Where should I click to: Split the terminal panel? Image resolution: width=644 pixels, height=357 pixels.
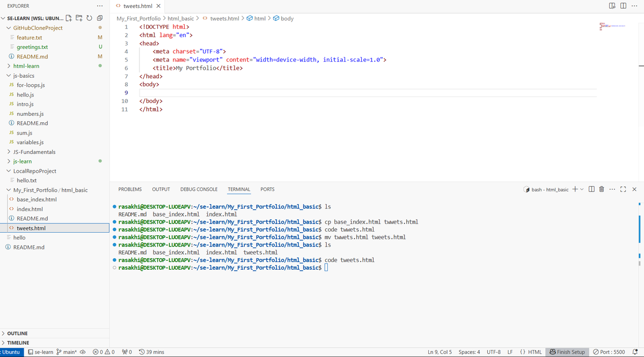tap(591, 189)
